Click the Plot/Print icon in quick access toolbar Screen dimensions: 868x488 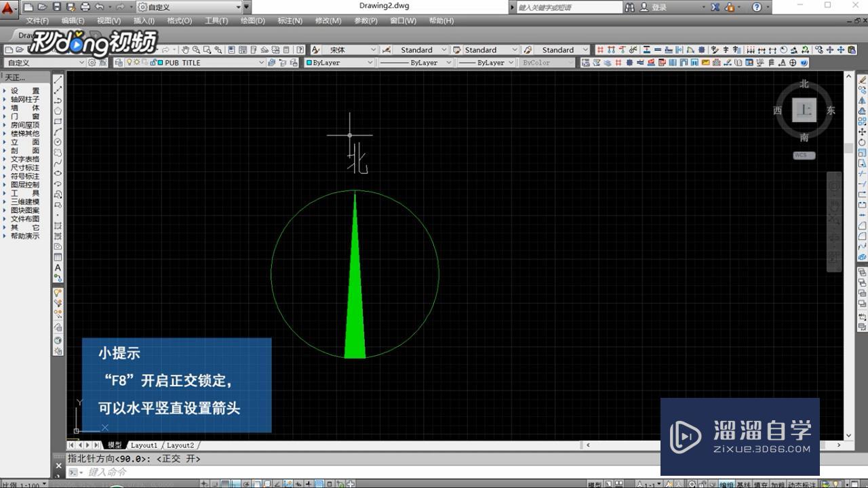coord(85,7)
